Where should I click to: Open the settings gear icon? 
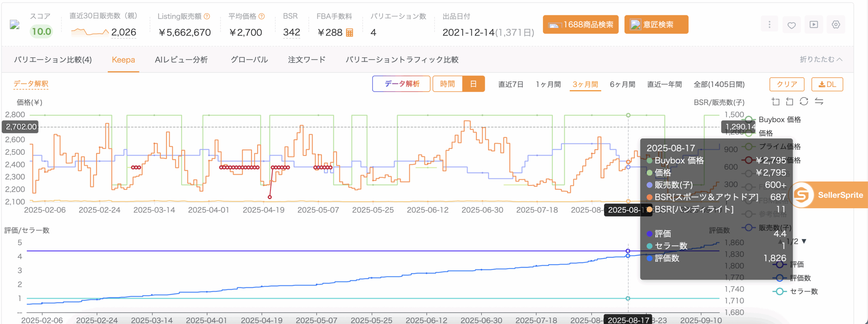836,25
